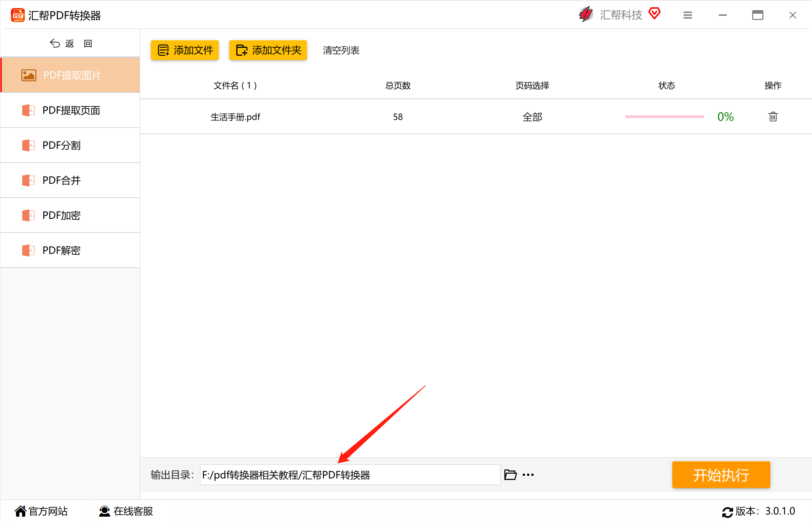
Task: Select PDF提取页面 in sidebar
Action: coord(70,110)
